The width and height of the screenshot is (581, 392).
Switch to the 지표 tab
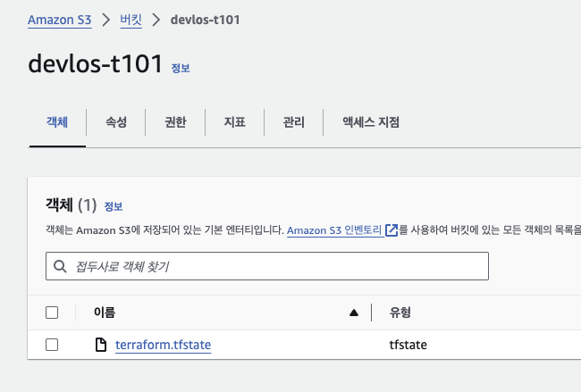point(234,122)
